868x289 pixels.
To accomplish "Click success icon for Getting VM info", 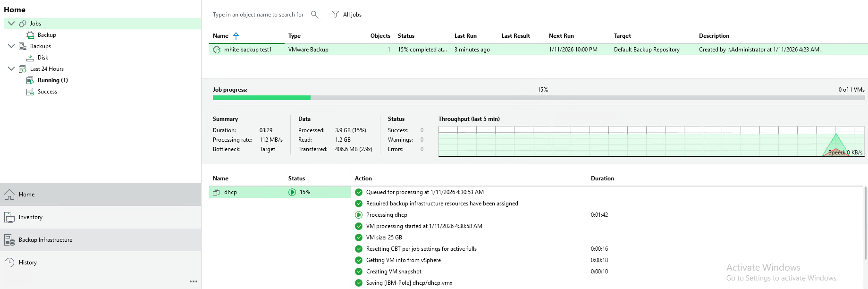I will tap(359, 260).
